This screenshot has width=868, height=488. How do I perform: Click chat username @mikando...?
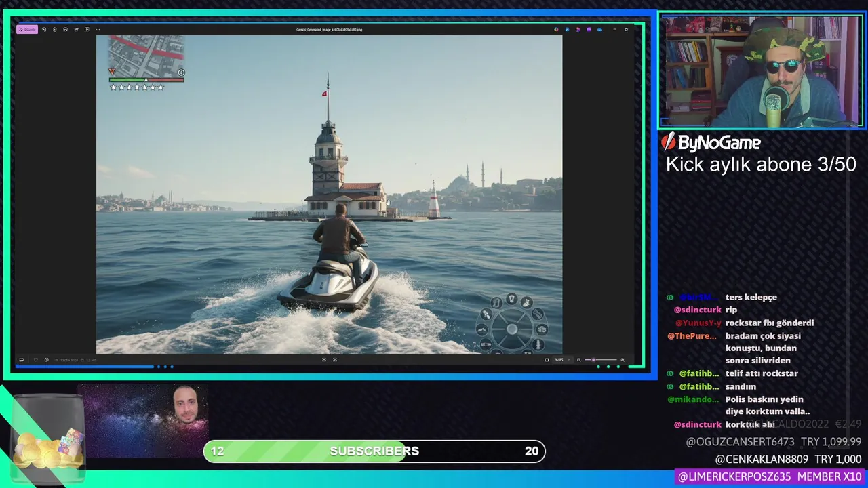tap(693, 399)
